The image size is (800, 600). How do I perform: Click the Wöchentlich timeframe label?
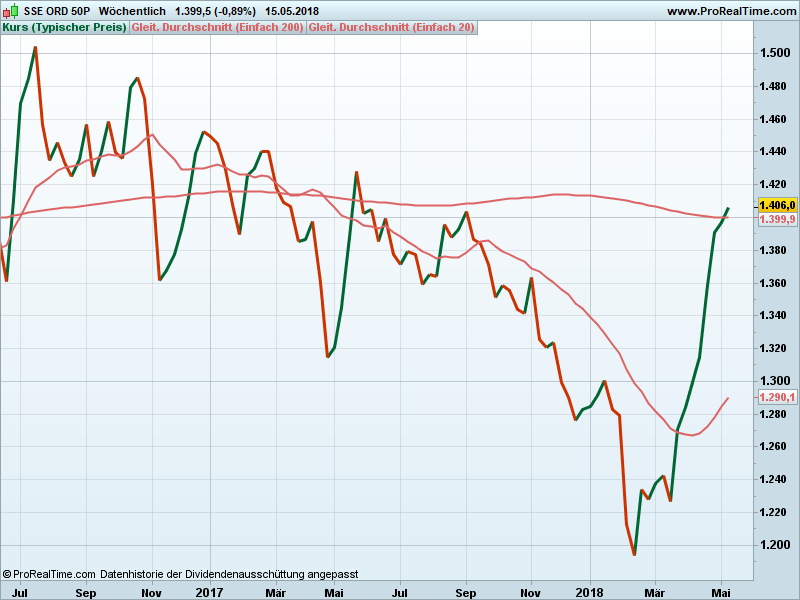[132, 11]
